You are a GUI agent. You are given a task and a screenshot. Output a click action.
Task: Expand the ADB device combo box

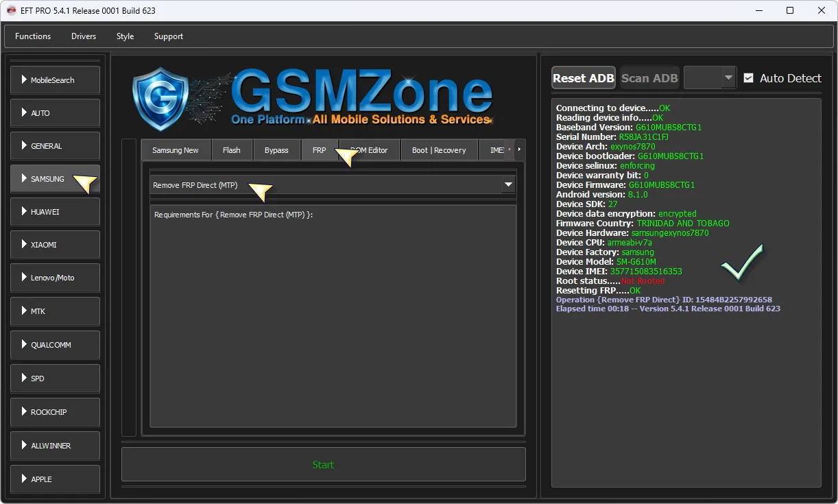728,78
